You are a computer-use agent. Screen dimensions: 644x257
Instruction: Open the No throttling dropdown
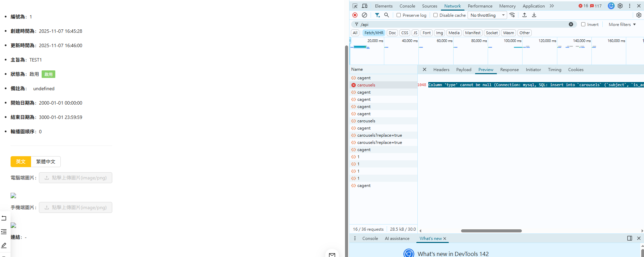pos(487,15)
